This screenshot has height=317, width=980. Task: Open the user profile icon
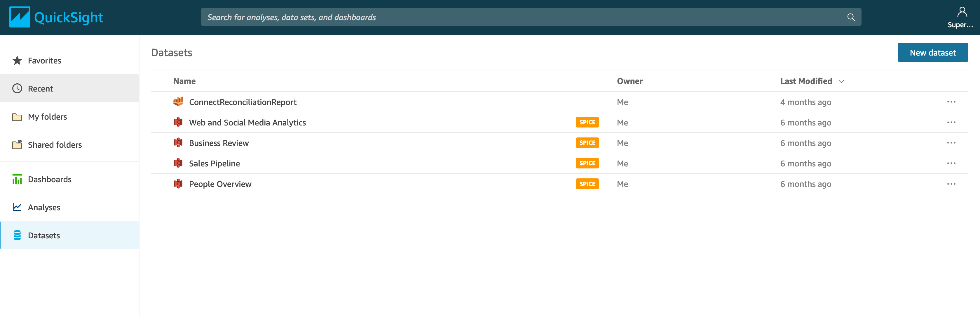[962, 12]
